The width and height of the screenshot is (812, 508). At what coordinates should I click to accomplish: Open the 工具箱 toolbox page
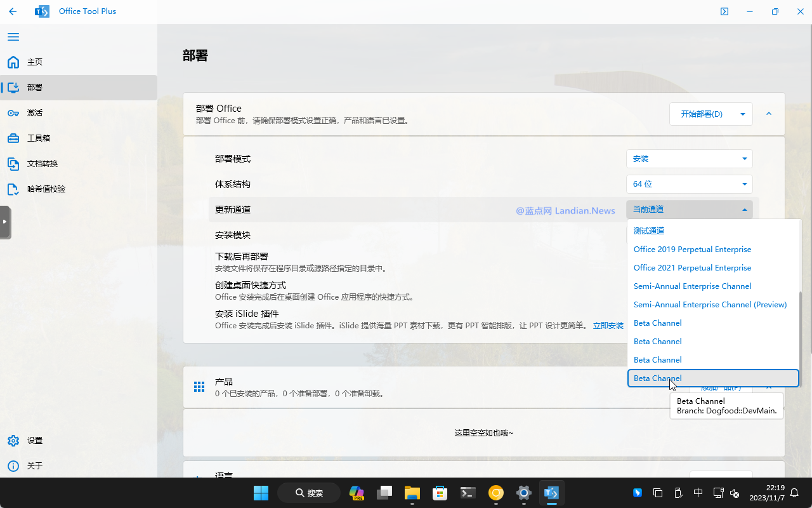pyautogui.click(x=38, y=138)
